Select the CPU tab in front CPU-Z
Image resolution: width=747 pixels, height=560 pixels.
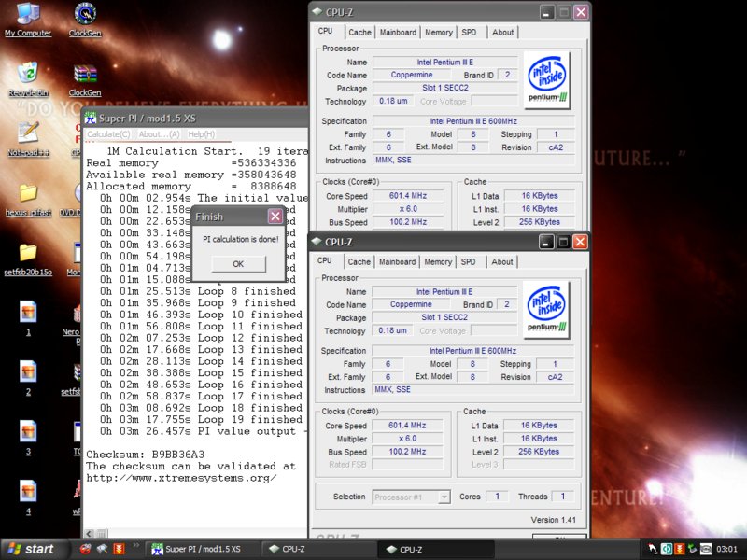324,260
